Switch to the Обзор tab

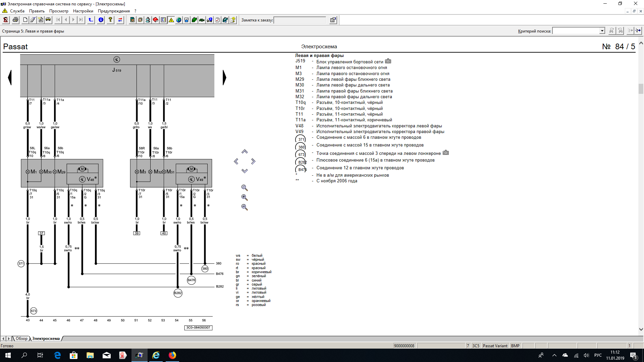[21, 339]
